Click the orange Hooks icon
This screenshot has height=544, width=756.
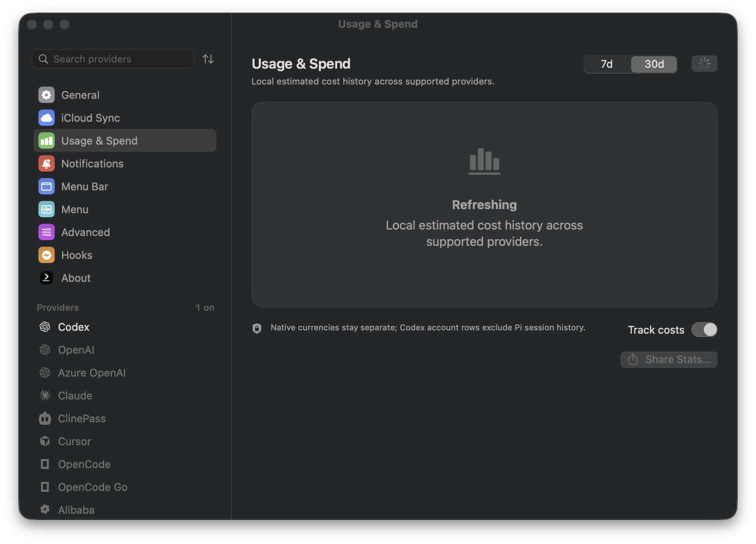tap(47, 255)
